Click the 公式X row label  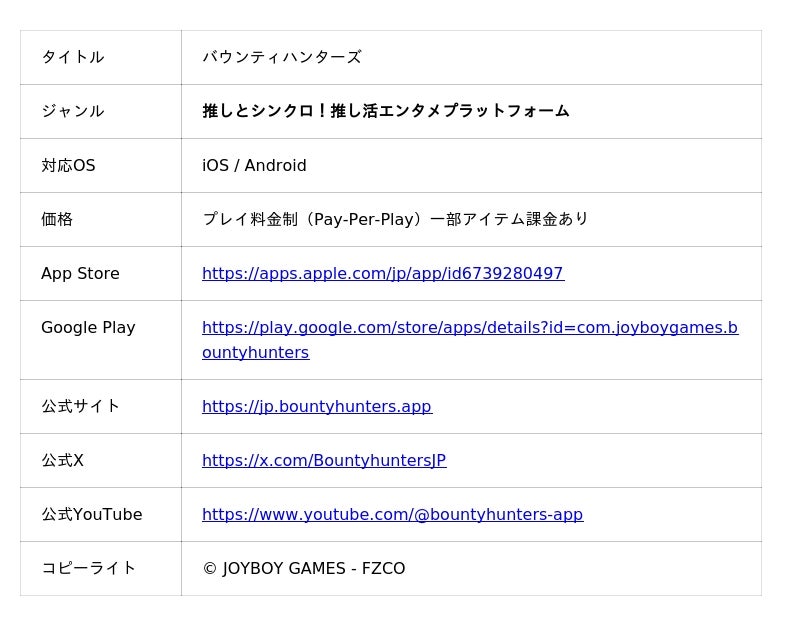62,460
